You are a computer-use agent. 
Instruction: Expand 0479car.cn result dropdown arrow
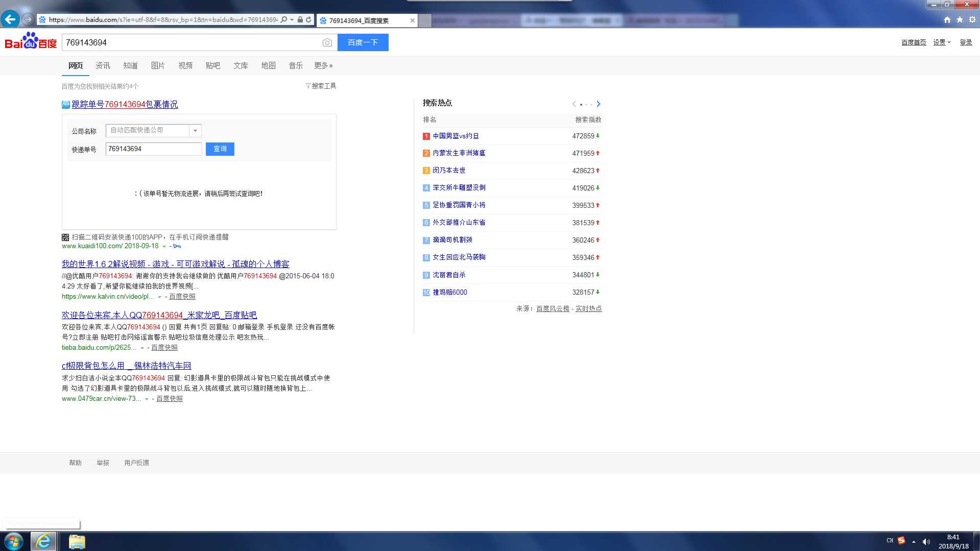(147, 399)
